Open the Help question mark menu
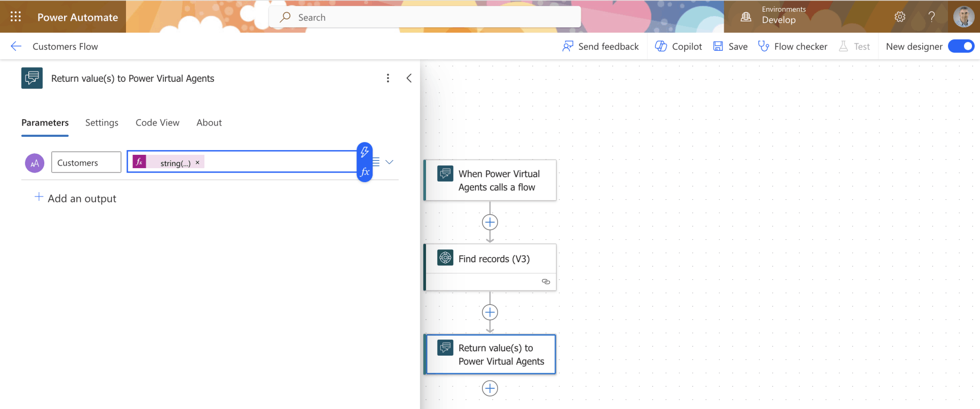Screen dimensions: 980x409 tap(931, 17)
